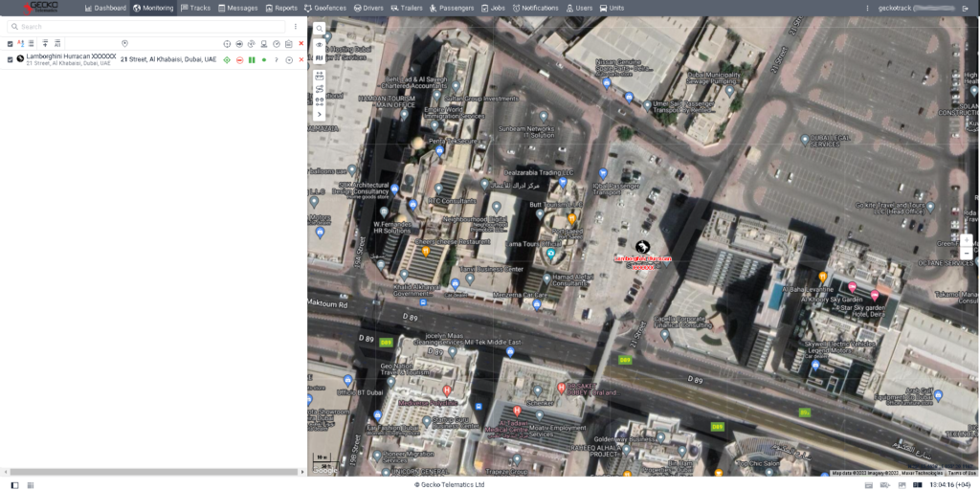Viewport: 980px width, 490px height.
Task: Open the Terms of Use link on map
Action: 961,473
